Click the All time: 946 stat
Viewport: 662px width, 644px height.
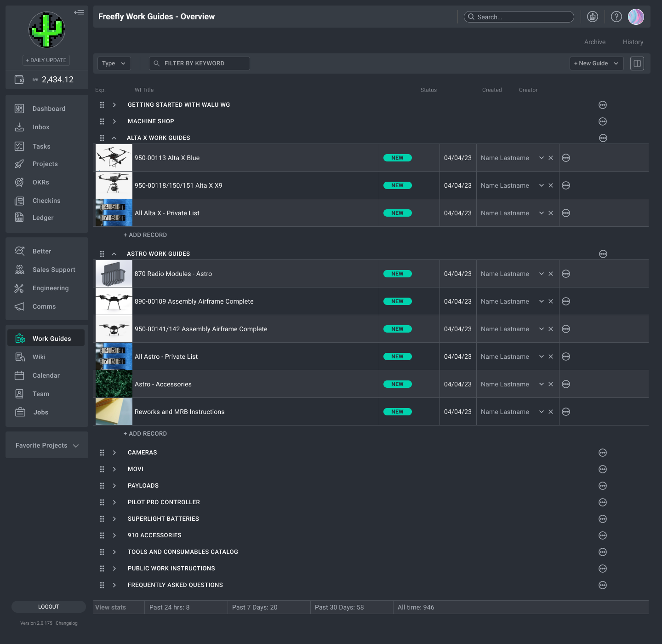416,607
